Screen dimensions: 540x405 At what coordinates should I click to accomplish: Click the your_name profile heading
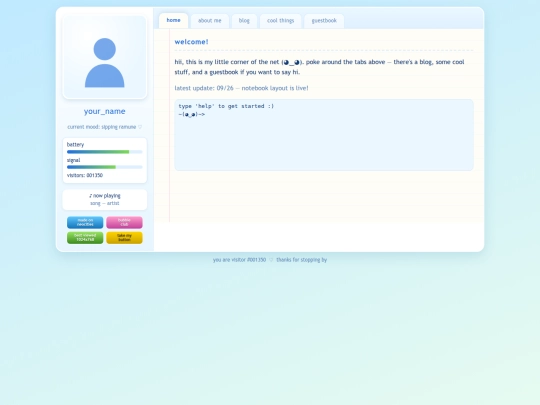[x=105, y=111]
